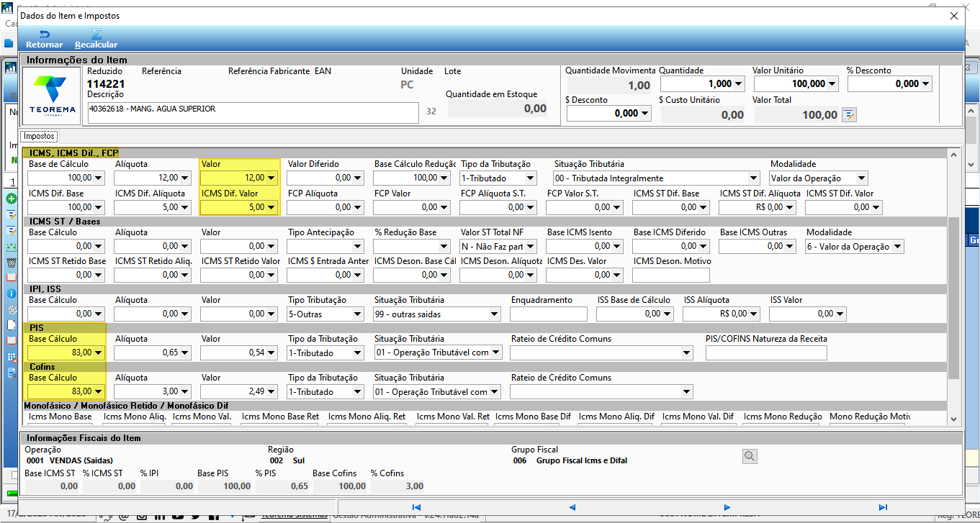Click the Recalcular sigma icon
This screenshot has width=980, height=523.
point(96,35)
